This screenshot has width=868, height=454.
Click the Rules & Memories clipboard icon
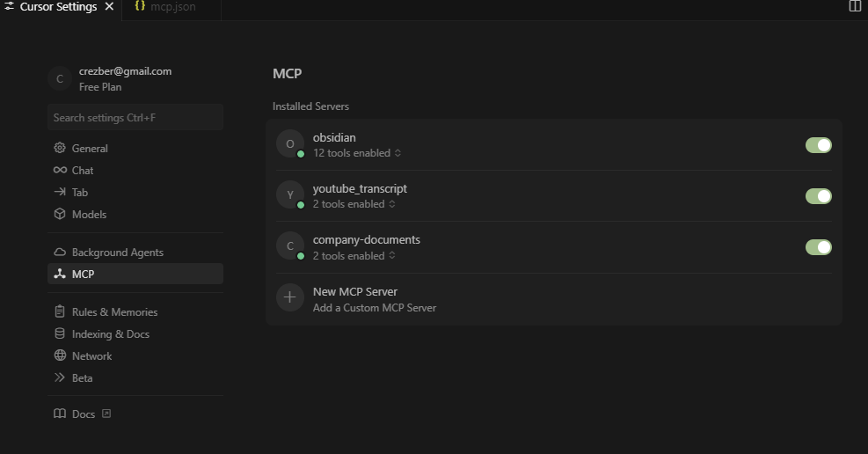(60, 311)
